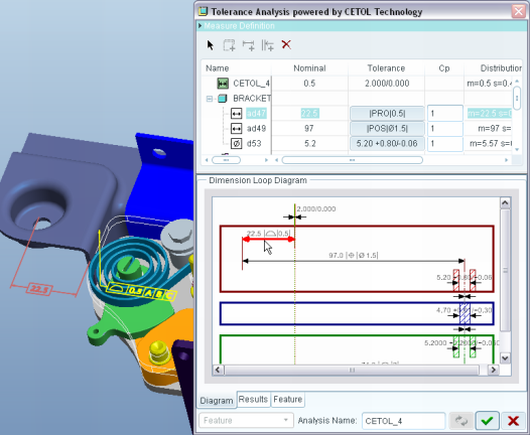
Task: Click the red X delete icon
Action: 286,45
